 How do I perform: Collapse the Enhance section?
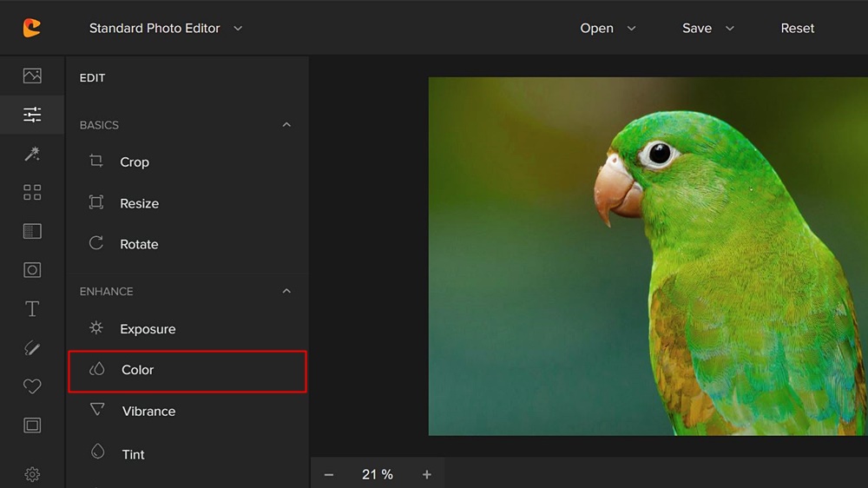(286, 291)
